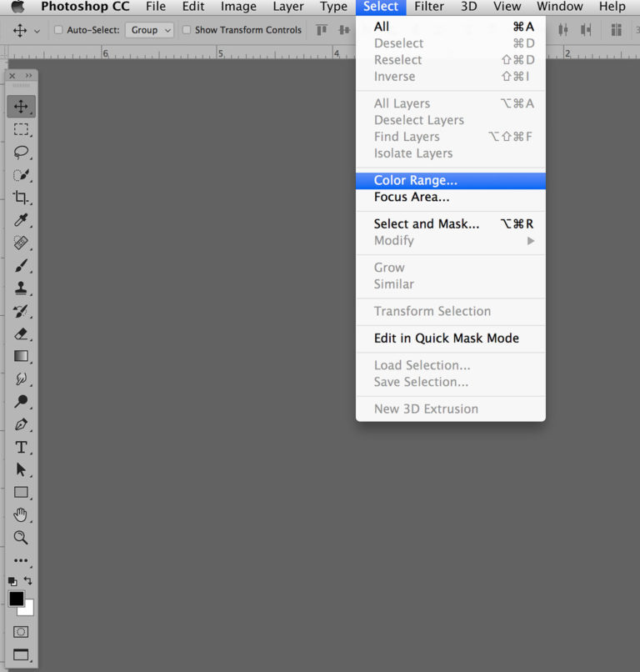Select the Rectangle shape tool
Viewport: 640px width, 672px height.
[x=21, y=492]
